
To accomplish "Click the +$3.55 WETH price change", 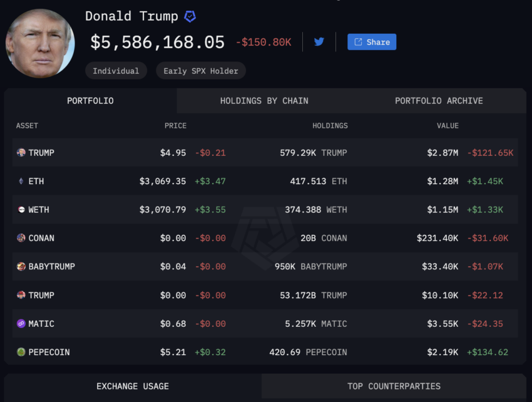I will coord(210,210).
